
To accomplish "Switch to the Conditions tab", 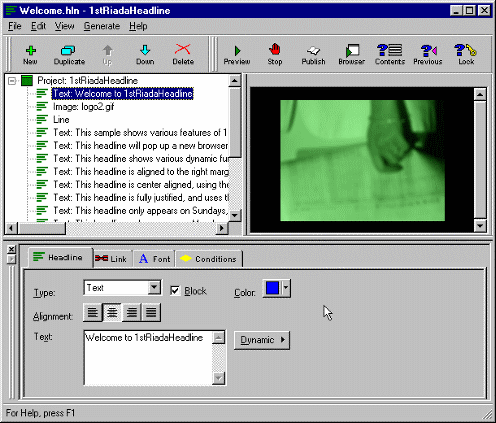I will (x=209, y=259).
